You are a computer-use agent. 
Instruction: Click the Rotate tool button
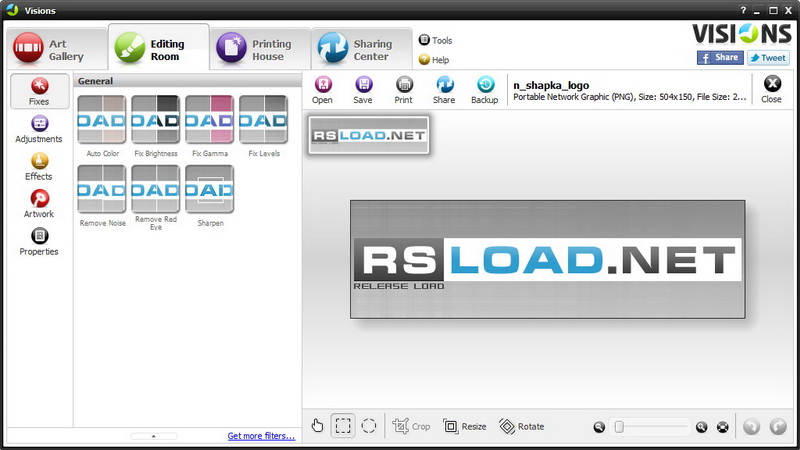tap(521, 426)
